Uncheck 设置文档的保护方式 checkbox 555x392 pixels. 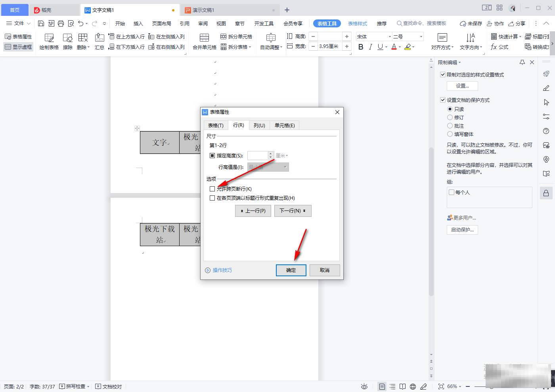point(443,100)
